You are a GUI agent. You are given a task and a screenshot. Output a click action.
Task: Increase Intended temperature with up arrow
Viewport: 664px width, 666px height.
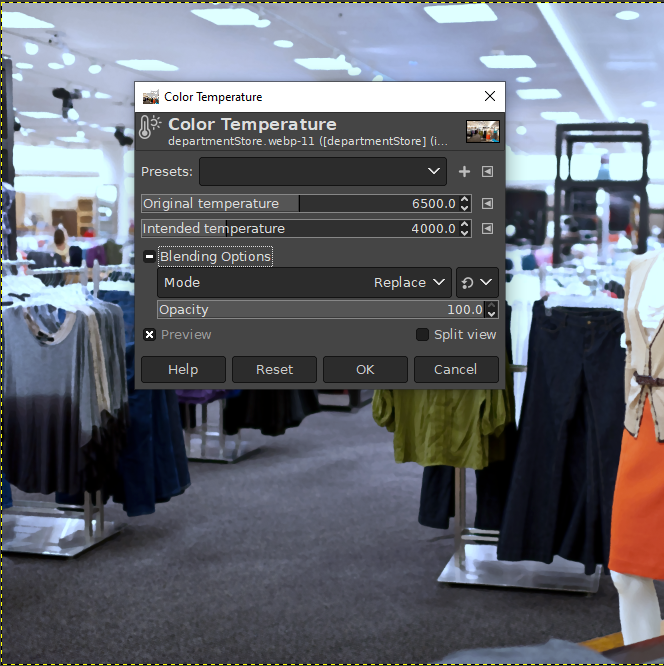click(x=465, y=224)
